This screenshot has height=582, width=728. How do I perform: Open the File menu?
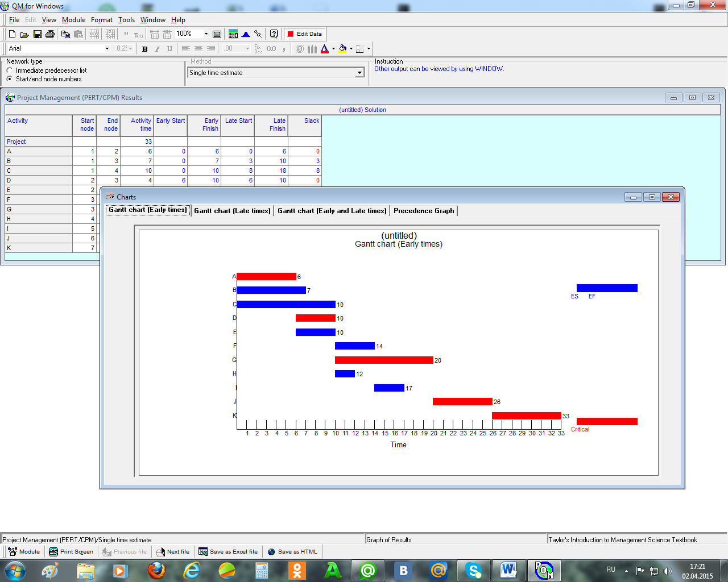click(x=14, y=20)
